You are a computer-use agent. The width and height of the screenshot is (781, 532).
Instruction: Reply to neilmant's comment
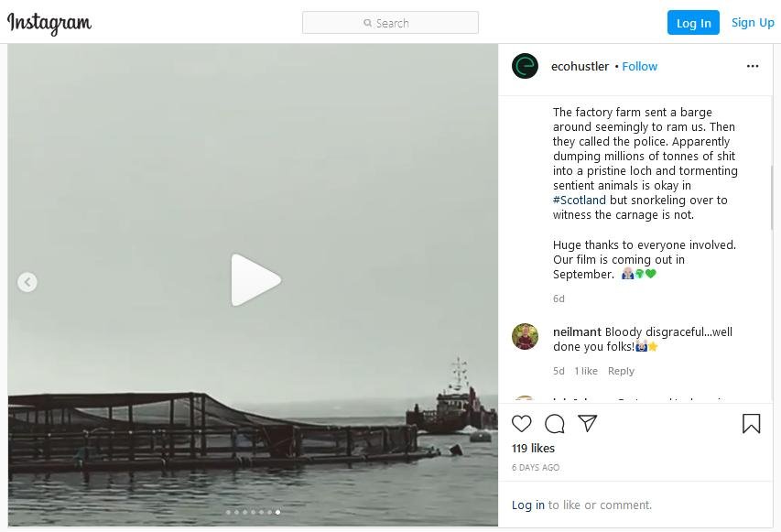(x=622, y=371)
